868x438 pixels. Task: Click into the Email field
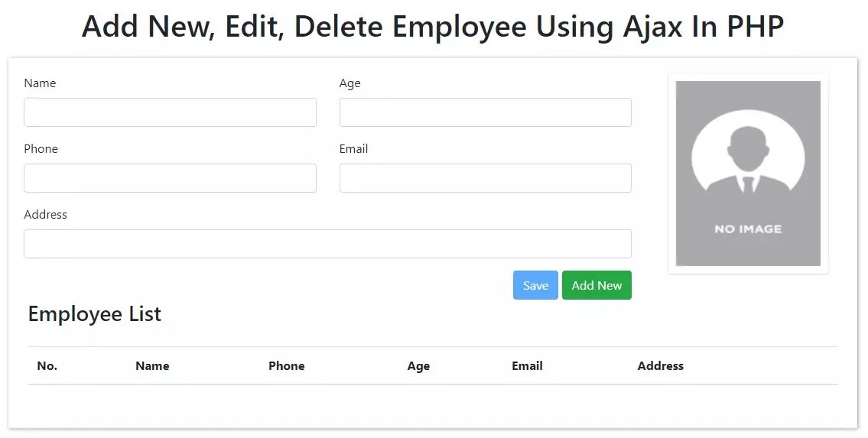click(x=486, y=178)
